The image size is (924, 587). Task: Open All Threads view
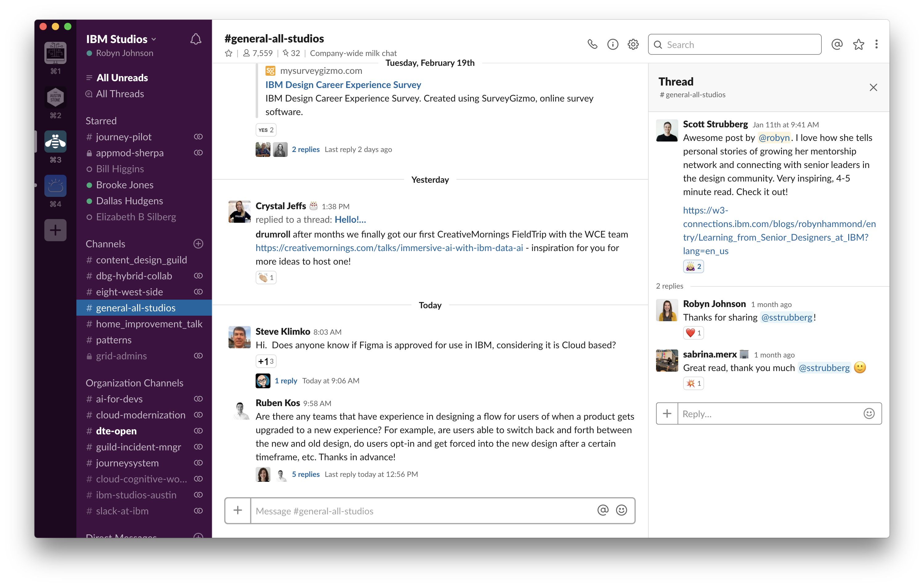pyautogui.click(x=120, y=94)
